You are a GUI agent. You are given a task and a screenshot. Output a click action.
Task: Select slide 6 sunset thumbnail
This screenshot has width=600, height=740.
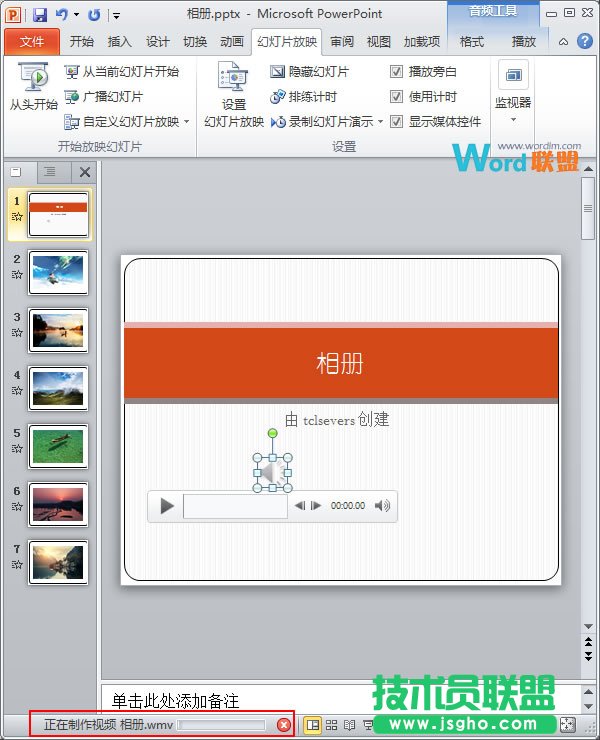[x=58, y=505]
